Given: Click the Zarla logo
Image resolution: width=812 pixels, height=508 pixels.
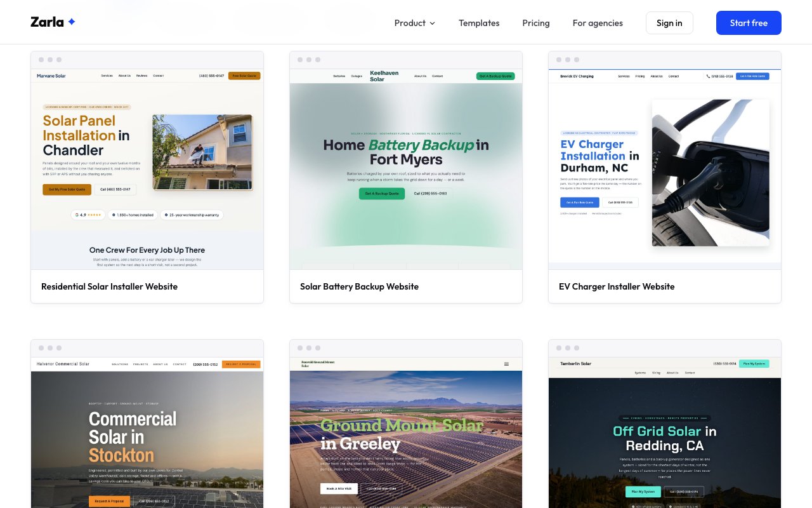Looking at the screenshot, I should point(53,22).
